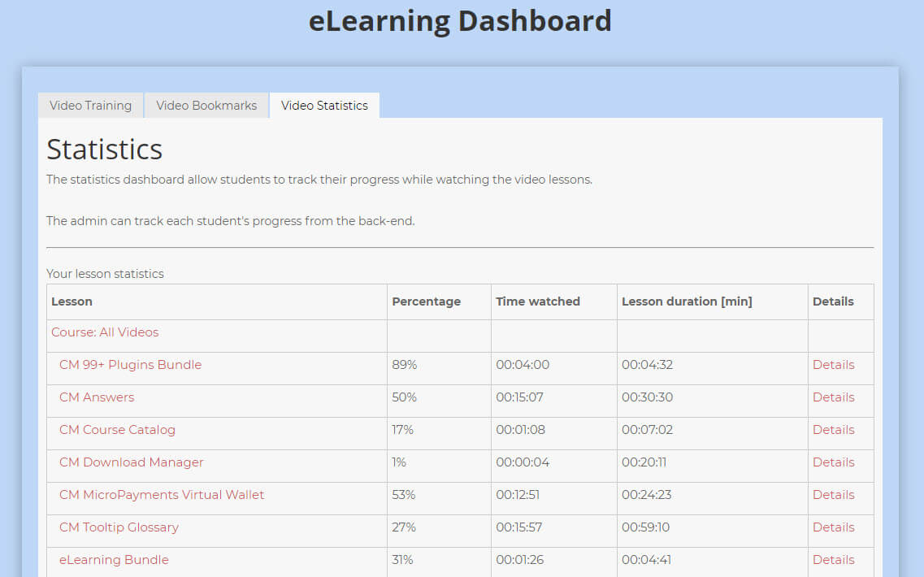View Details for CM MicroPayments Virtual Wallet
The height and width of the screenshot is (577, 924).
834,495
